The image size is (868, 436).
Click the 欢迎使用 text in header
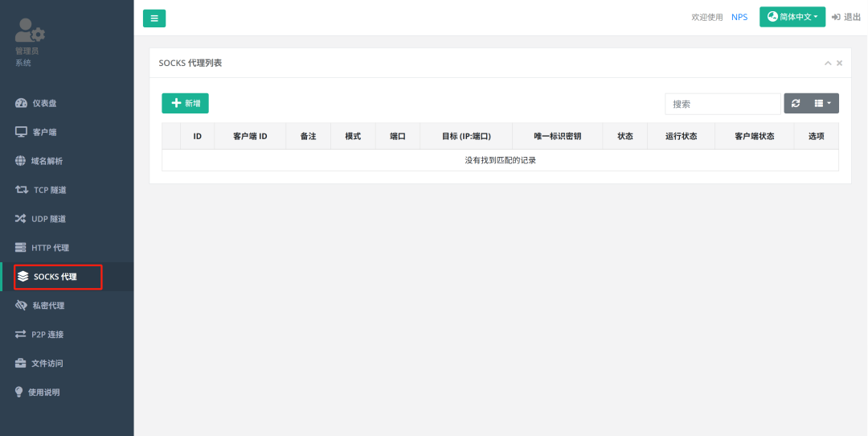coord(707,17)
